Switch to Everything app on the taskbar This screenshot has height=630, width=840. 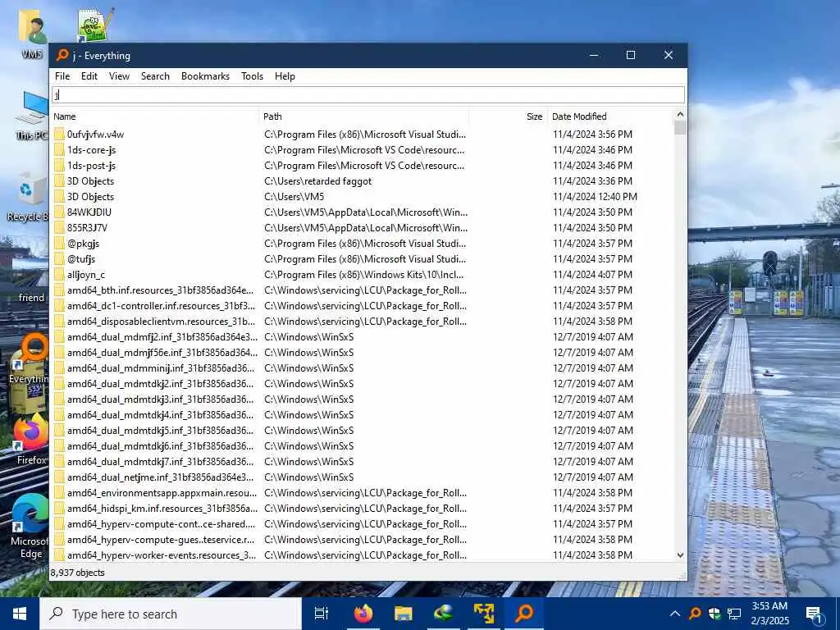coord(524,614)
